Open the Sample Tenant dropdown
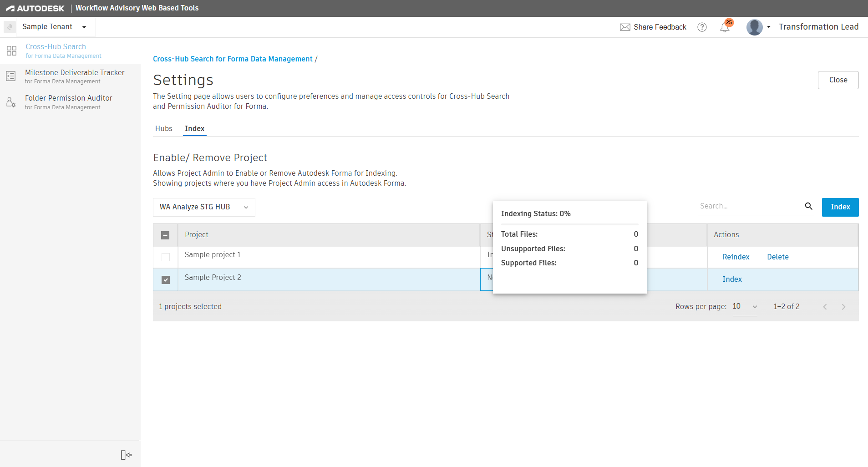Viewport: 868px width, 467px height. pos(56,27)
